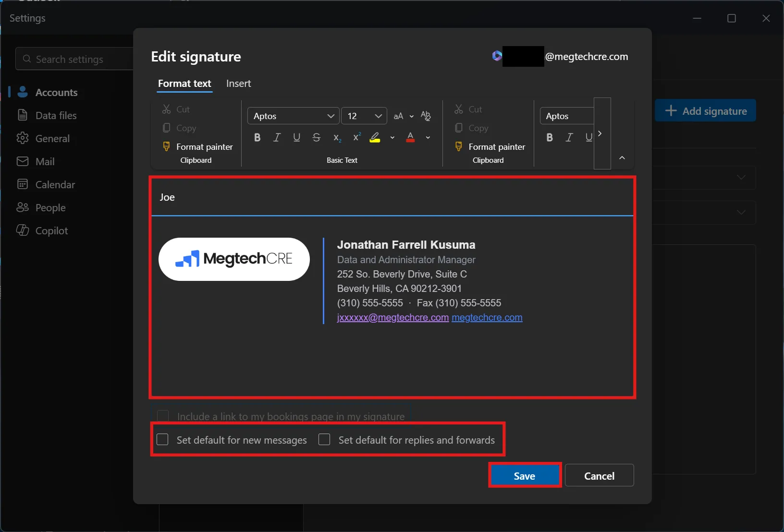Expand the second dropdown behind the dialog
The image size is (784, 532).
tap(741, 212)
